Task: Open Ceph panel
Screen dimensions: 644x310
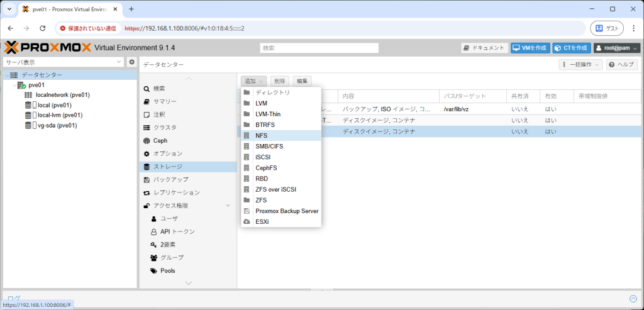Action: click(x=188, y=140)
